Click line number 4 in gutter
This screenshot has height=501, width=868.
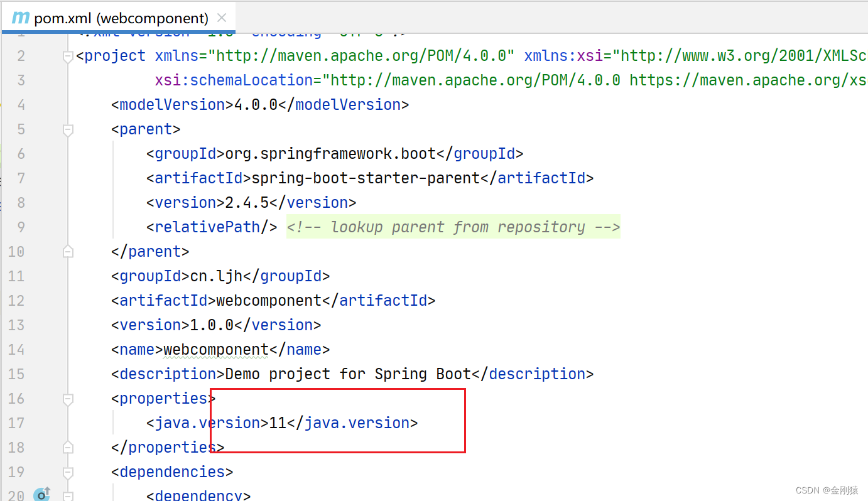[21, 105]
